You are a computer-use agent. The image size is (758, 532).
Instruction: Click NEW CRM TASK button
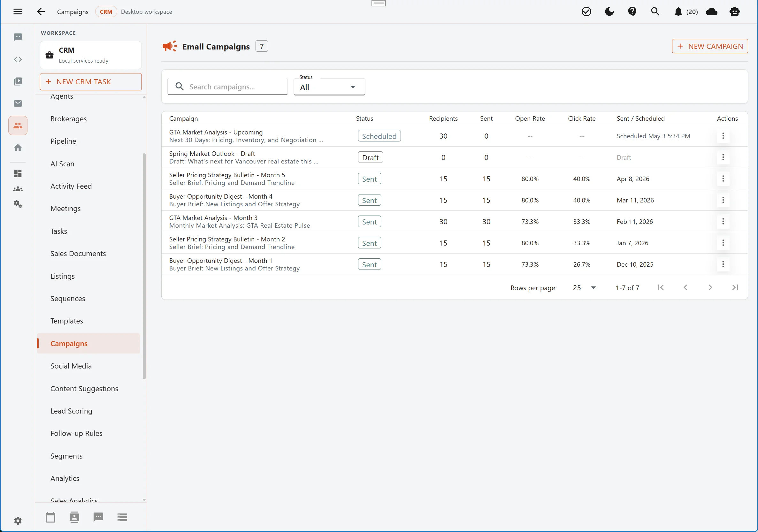click(91, 81)
